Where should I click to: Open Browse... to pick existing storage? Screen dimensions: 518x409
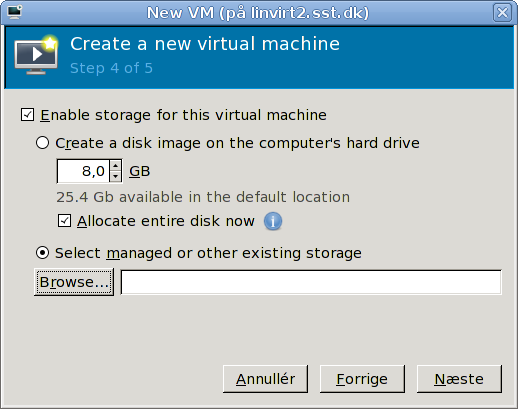[74, 282]
